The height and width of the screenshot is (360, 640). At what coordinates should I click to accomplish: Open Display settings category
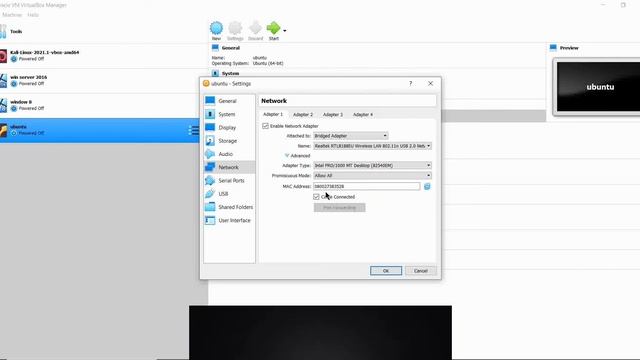click(229, 127)
